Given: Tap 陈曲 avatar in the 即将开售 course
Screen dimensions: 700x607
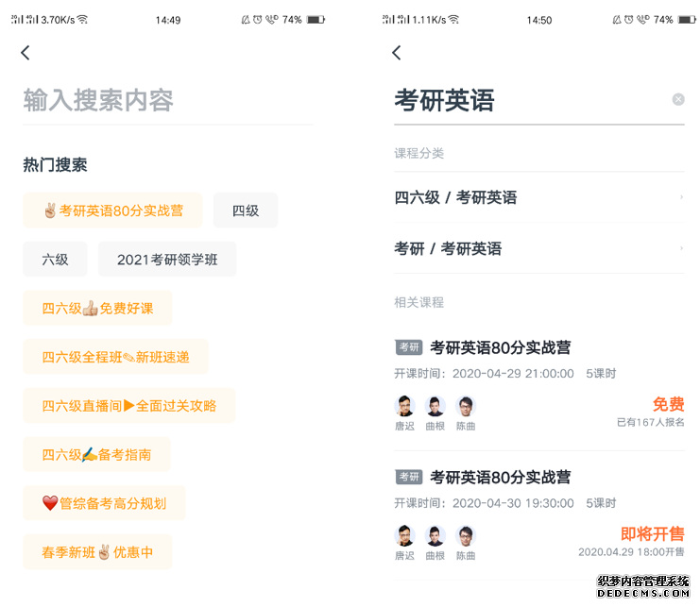Looking at the screenshot, I should [466, 536].
